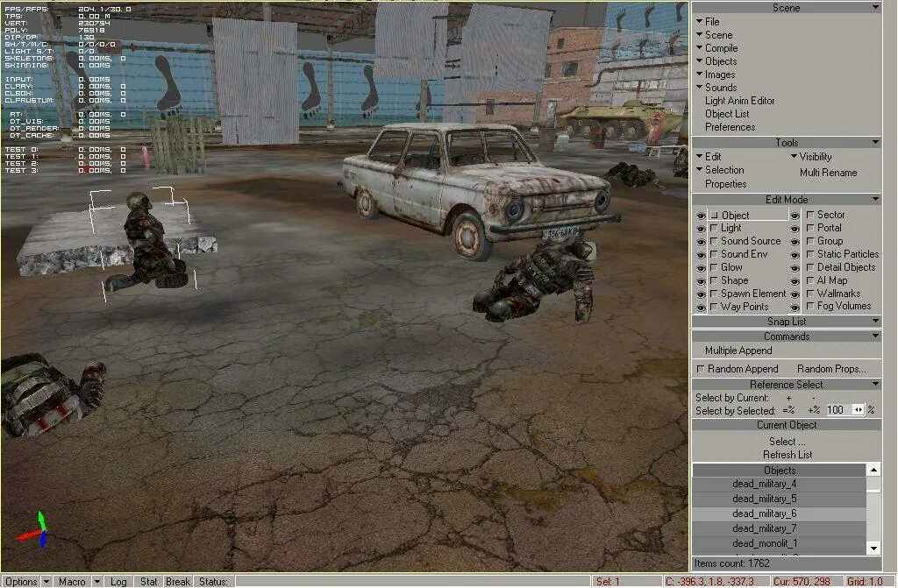The width and height of the screenshot is (898, 588).
Task: Toggle the Group visibility eye icon
Action: click(795, 242)
